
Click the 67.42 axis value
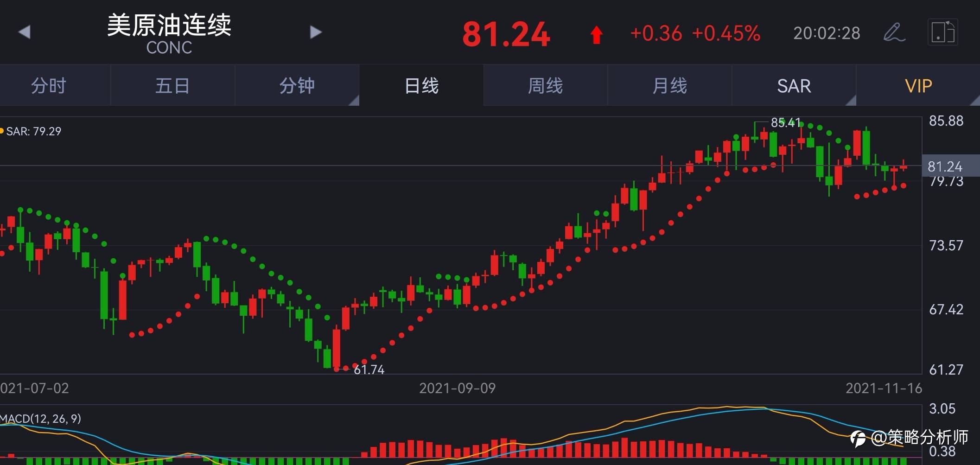coord(946,309)
